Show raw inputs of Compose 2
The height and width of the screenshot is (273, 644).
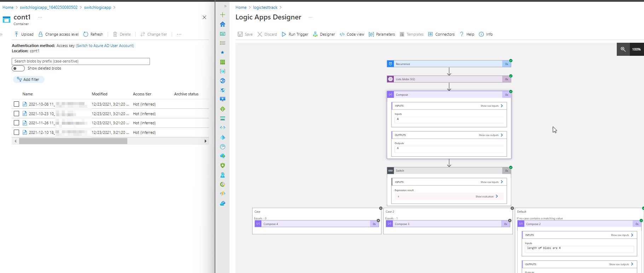pyautogui.click(x=622, y=235)
